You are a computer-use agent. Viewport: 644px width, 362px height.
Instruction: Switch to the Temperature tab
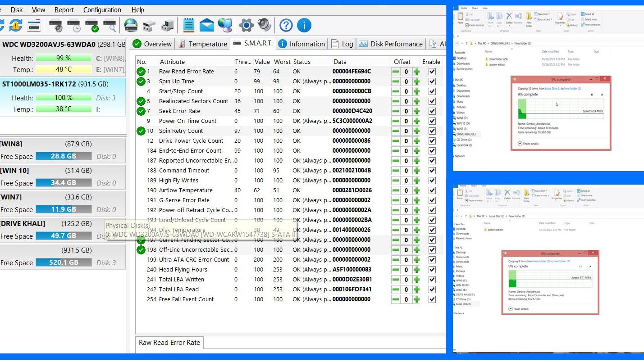coord(202,44)
